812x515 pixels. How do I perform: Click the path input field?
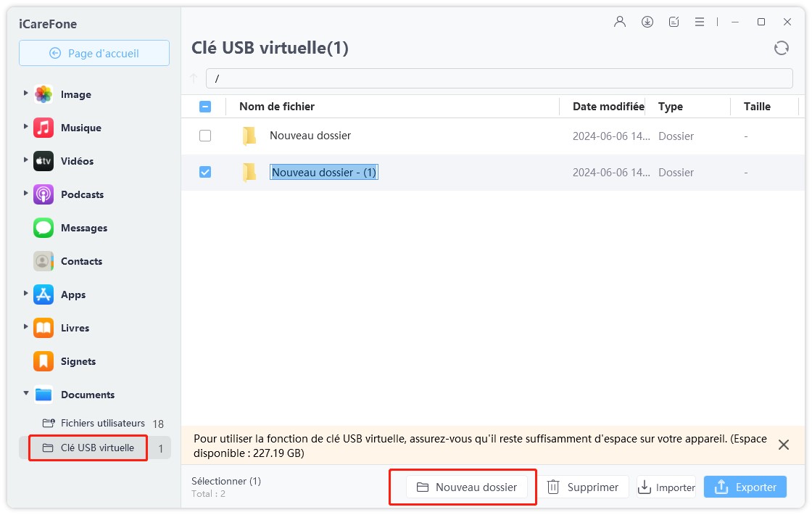pos(499,78)
